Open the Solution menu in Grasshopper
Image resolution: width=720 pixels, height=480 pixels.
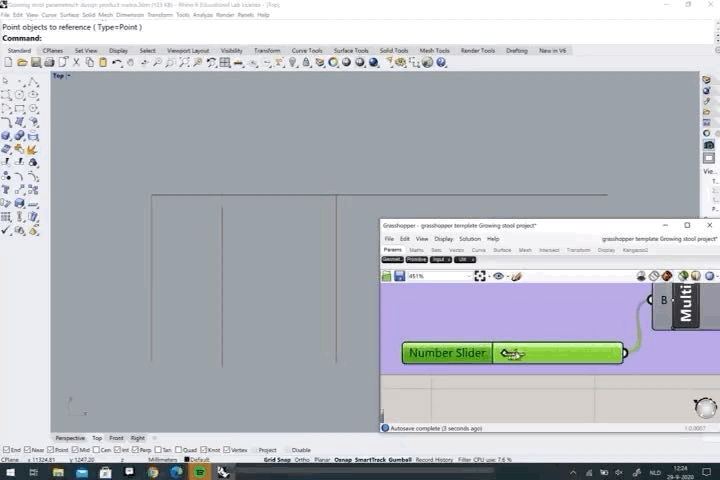(x=470, y=239)
